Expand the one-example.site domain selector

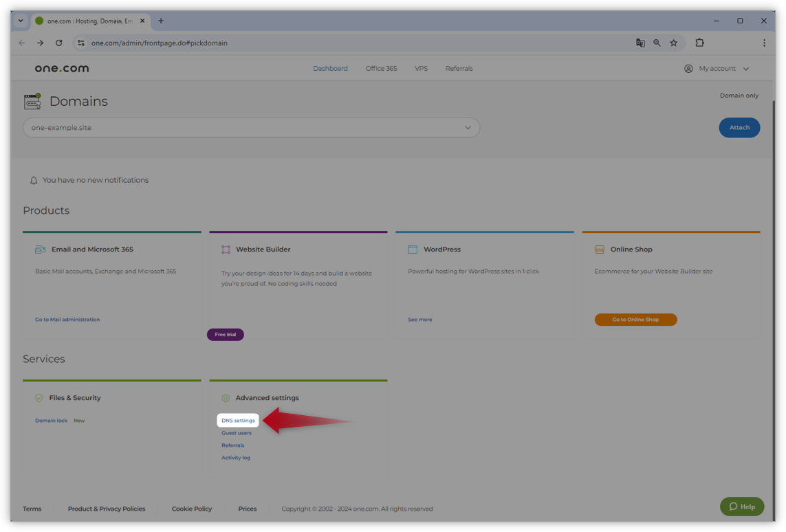(468, 128)
